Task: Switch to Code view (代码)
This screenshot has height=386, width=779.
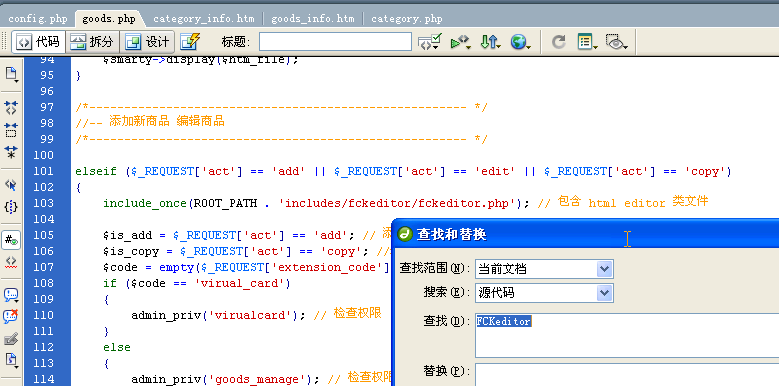Action: (x=38, y=42)
